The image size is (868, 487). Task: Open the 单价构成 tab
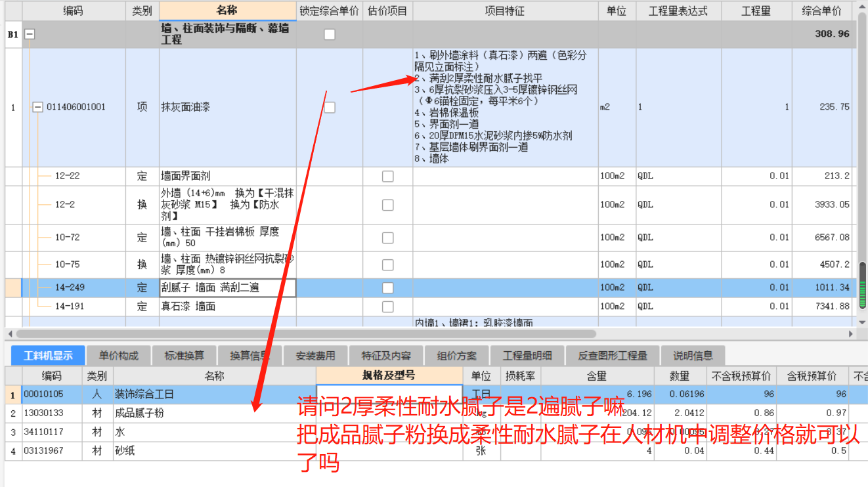pos(119,355)
